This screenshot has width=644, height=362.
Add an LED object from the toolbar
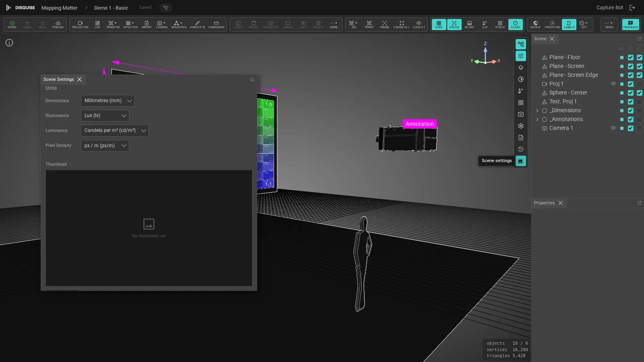(x=97, y=25)
